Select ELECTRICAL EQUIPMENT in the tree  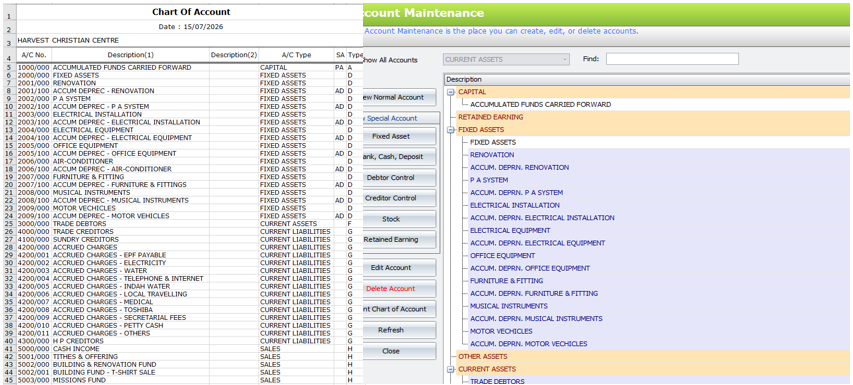point(510,231)
